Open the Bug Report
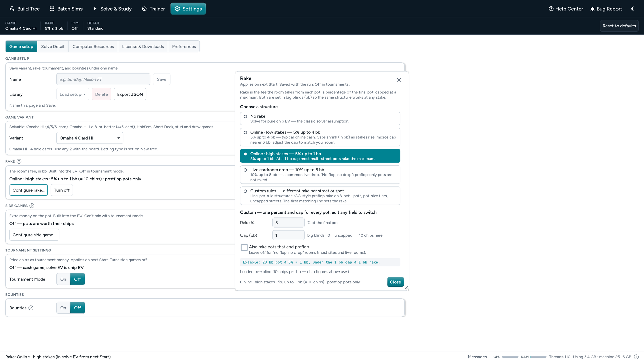 606,9
